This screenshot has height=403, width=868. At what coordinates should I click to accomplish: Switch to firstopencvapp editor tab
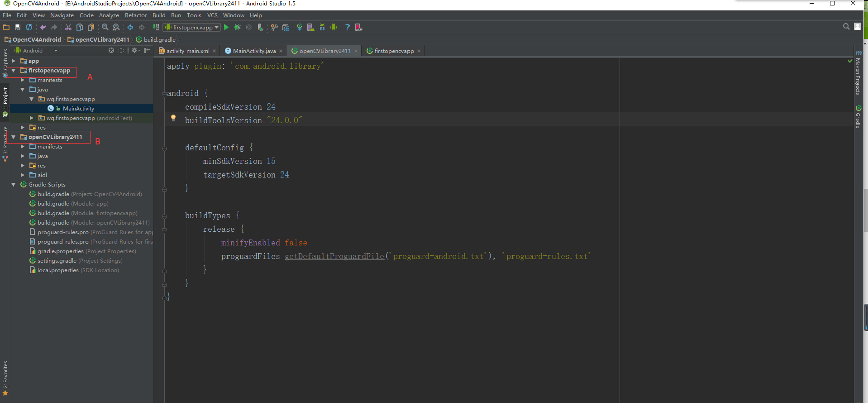pos(394,51)
